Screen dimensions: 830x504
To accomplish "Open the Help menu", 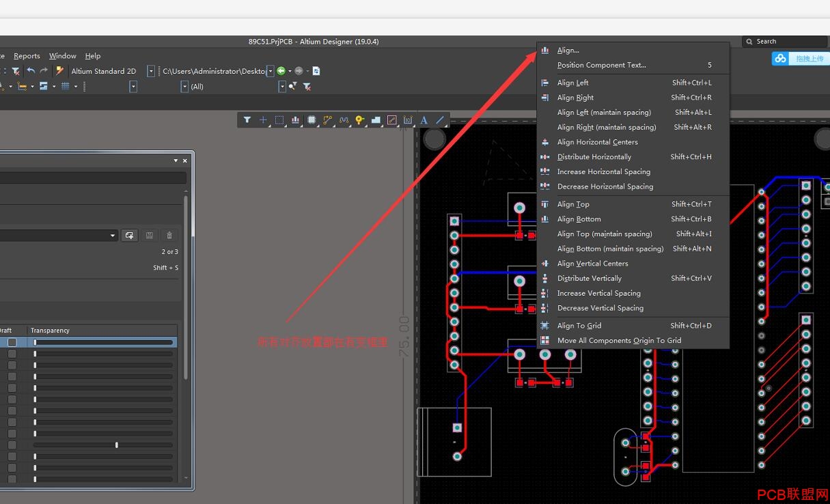I will 93,56.
